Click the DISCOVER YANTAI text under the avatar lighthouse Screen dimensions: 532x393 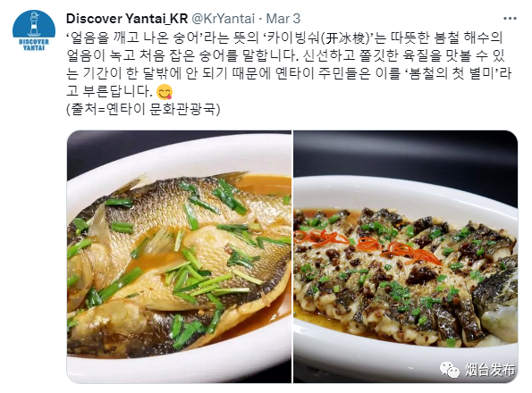[x=34, y=45]
